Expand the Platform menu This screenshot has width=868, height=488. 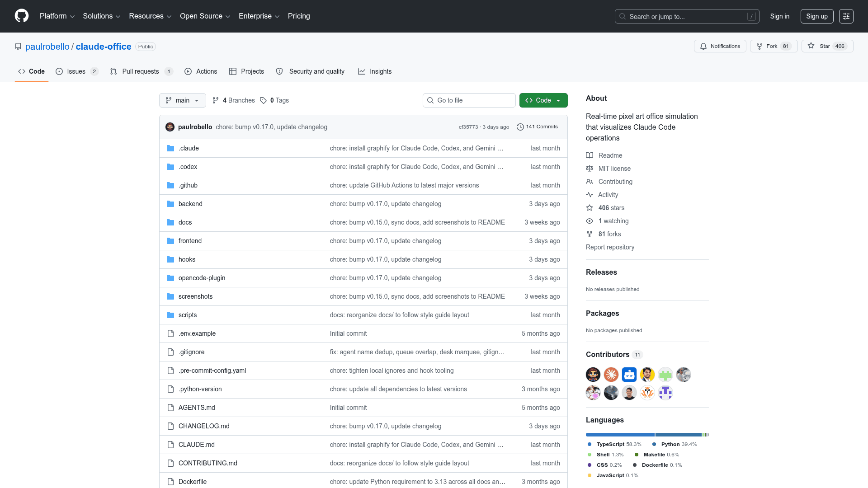(57, 16)
